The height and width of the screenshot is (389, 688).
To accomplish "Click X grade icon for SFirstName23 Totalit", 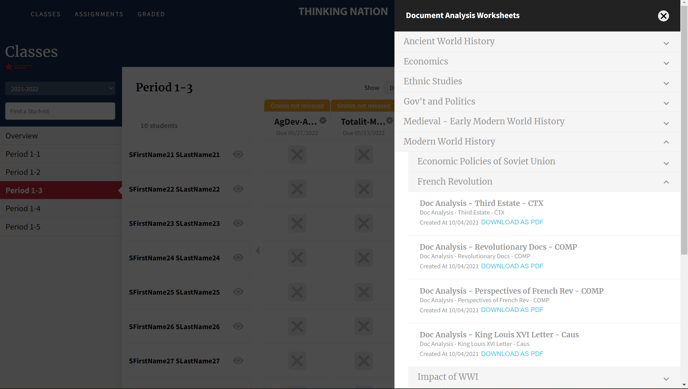I will pos(364,223).
